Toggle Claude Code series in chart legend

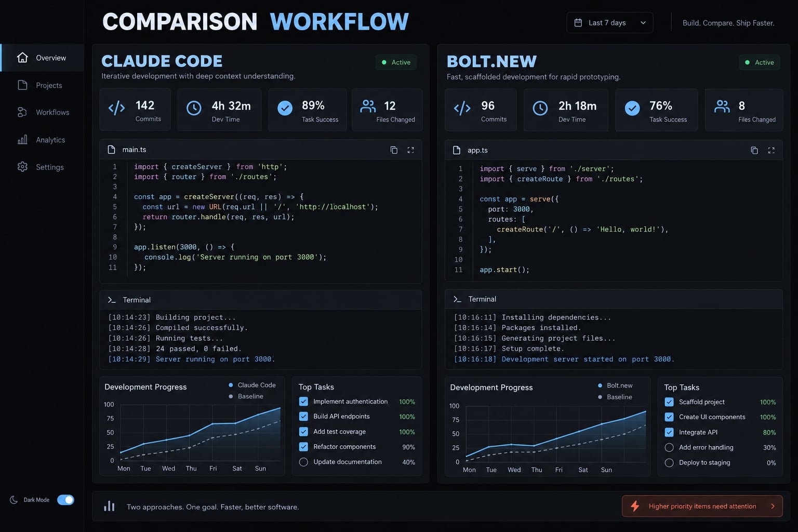click(x=252, y=385)
